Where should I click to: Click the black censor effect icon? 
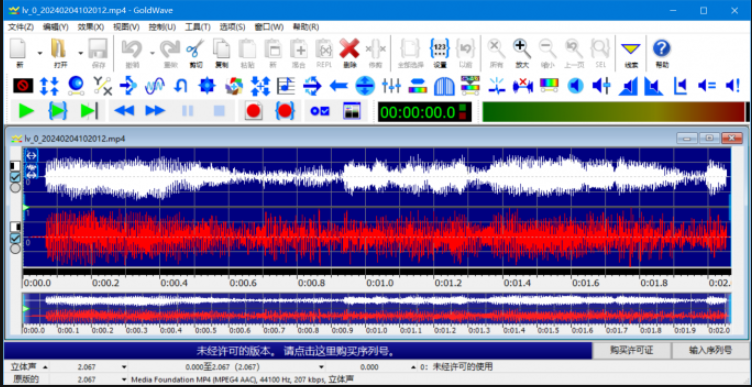[x=23, y=86]
